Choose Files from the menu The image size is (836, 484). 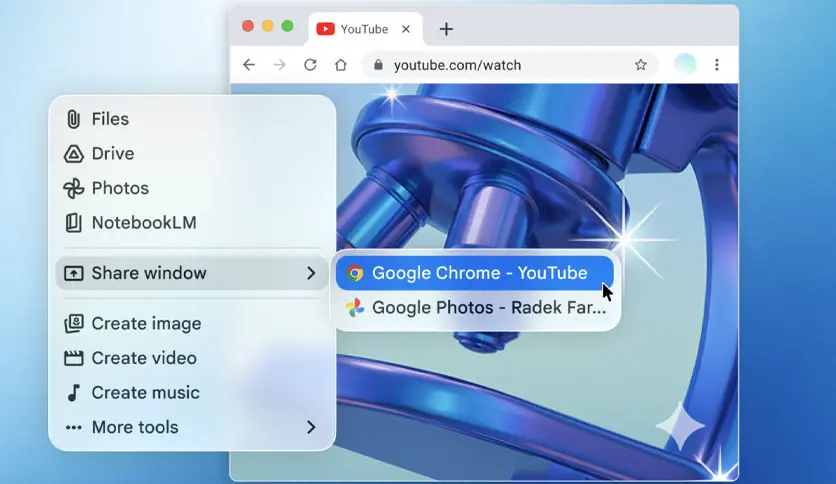point(192,119)
